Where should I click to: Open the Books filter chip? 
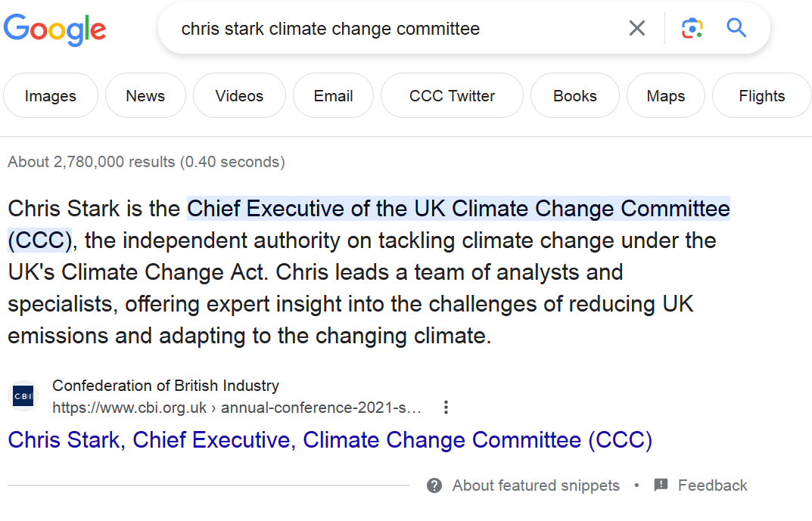coord(574,96)
